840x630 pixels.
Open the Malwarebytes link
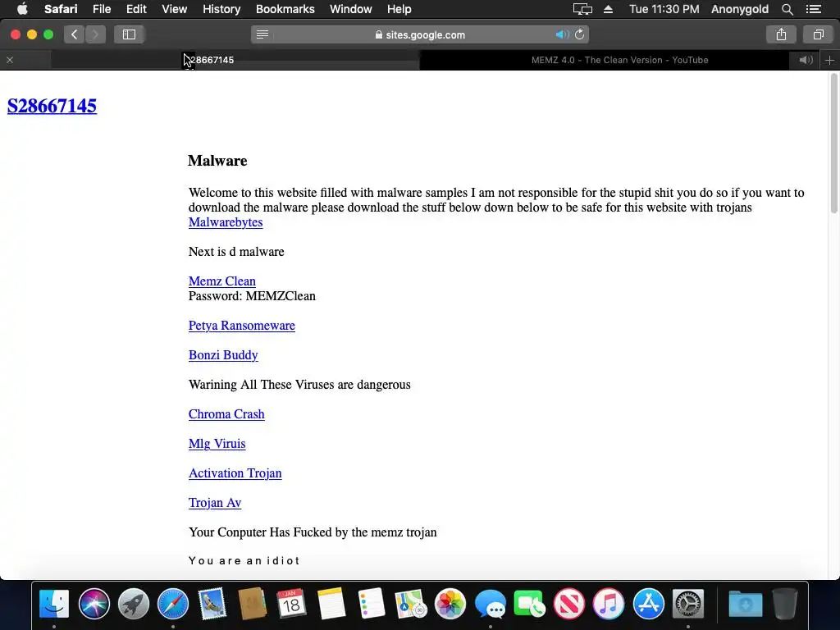pyautogui.click(x=226, y=222)
